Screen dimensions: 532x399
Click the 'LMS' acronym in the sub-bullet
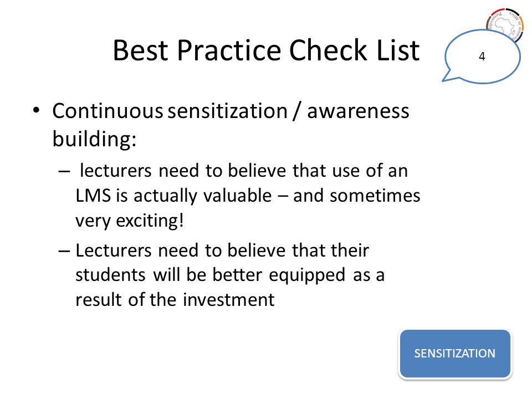(93, 196)
